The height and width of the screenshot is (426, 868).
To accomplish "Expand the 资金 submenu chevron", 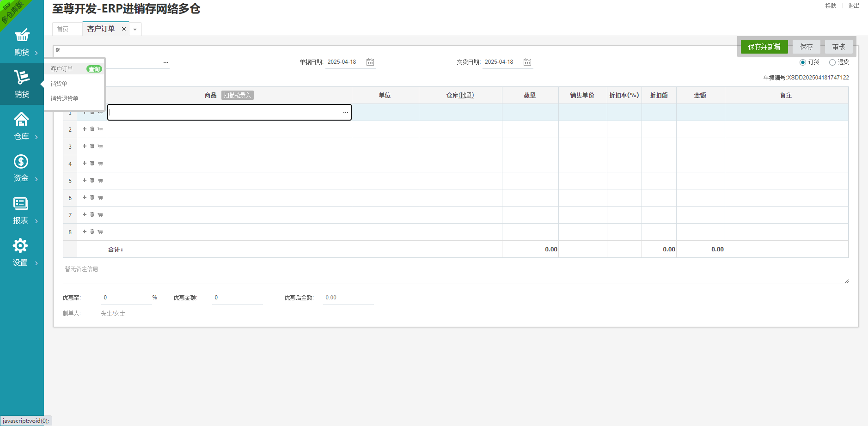I will coord(37,179).
